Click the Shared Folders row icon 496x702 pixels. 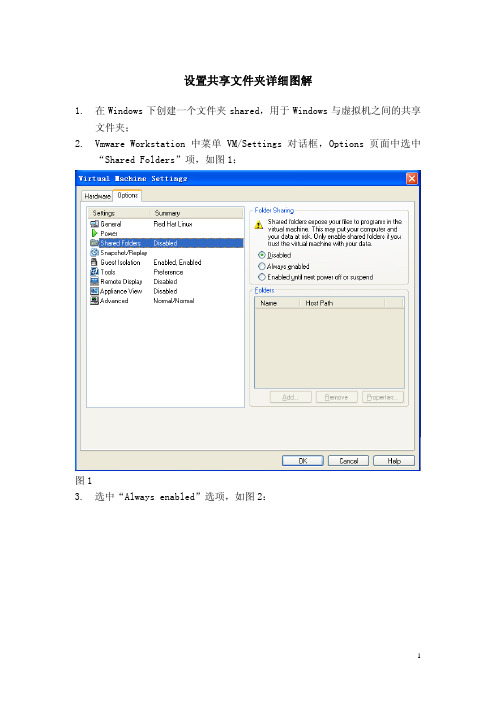coord(94,243)
